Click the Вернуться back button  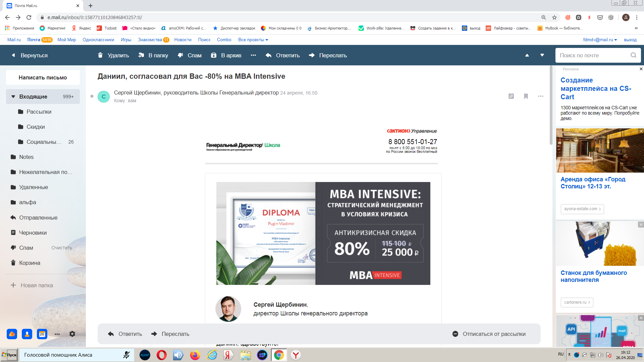tap(30, 55)
